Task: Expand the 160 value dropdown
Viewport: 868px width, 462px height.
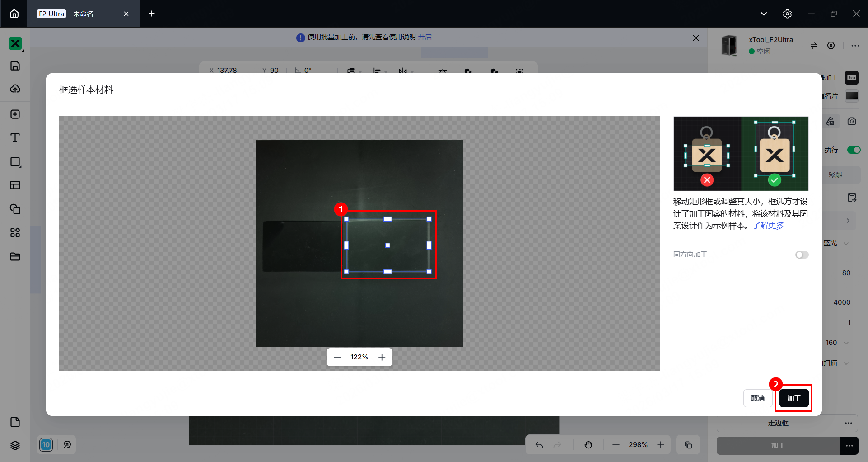Action: (846, 343)
